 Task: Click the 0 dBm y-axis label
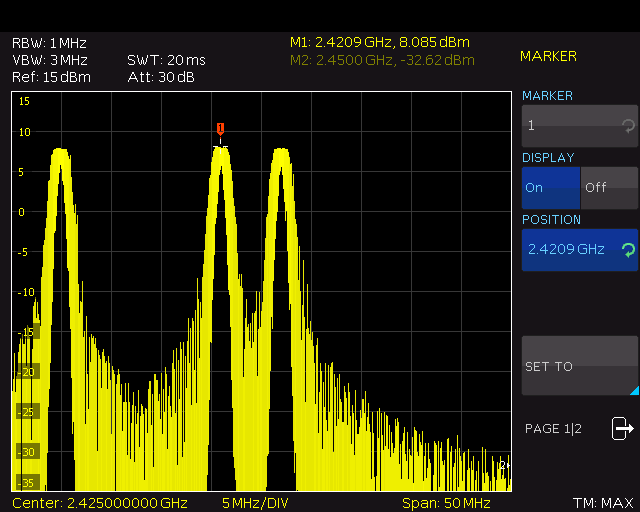21,212
